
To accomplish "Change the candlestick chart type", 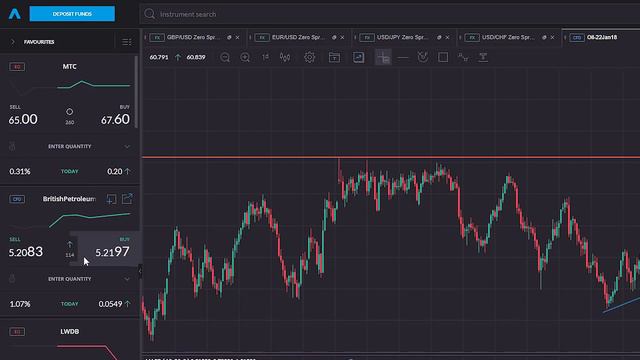I will coord(285,57).
